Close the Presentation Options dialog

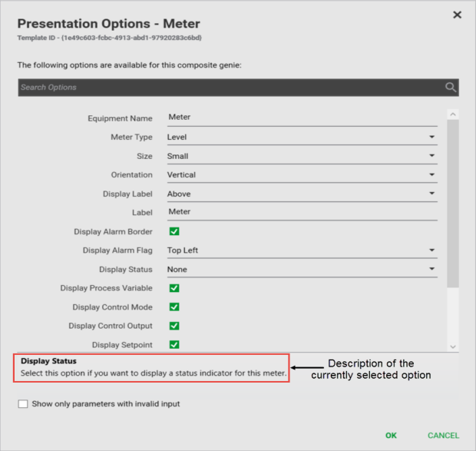tap(458, 15)
